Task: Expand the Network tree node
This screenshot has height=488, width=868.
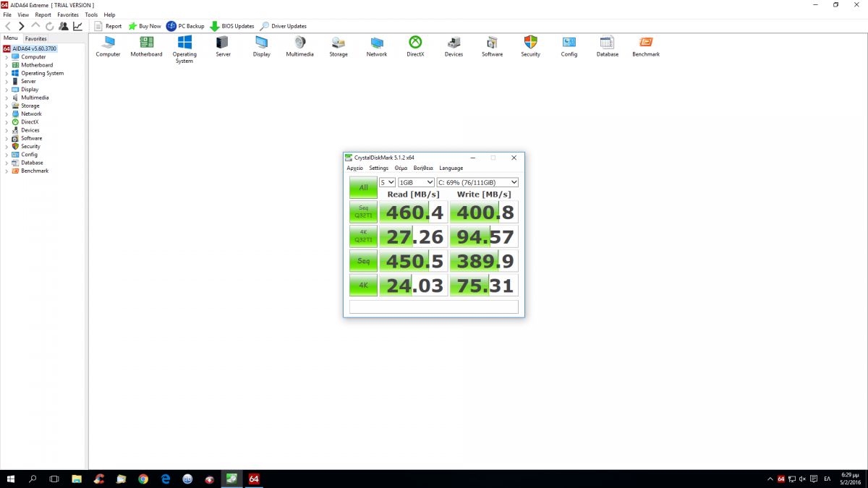Action: coord(7,114)
